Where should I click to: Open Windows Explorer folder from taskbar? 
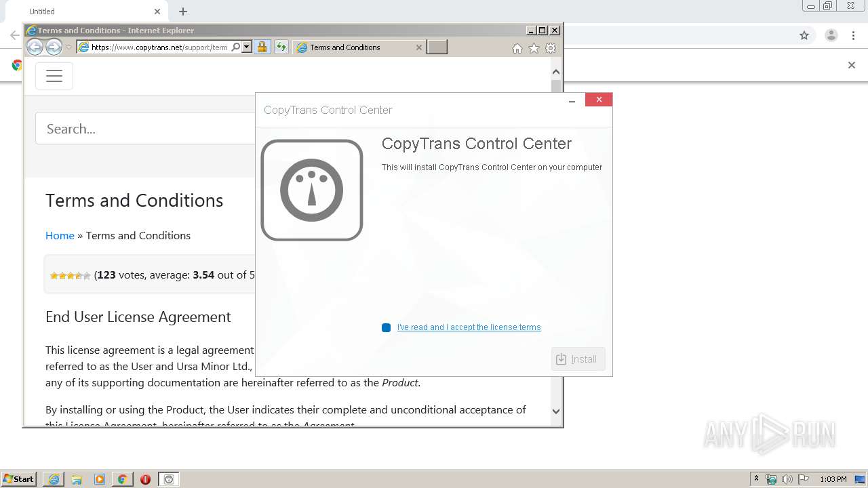[77, 479]
